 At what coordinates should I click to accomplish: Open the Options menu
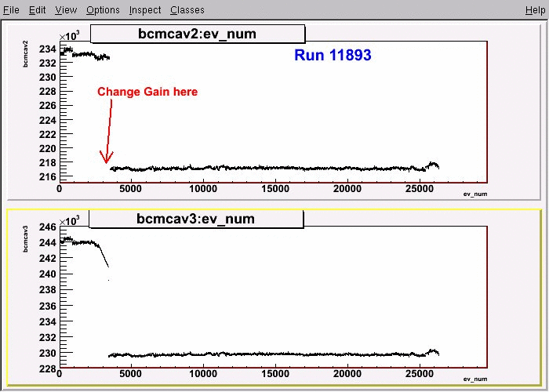(103, 9)
